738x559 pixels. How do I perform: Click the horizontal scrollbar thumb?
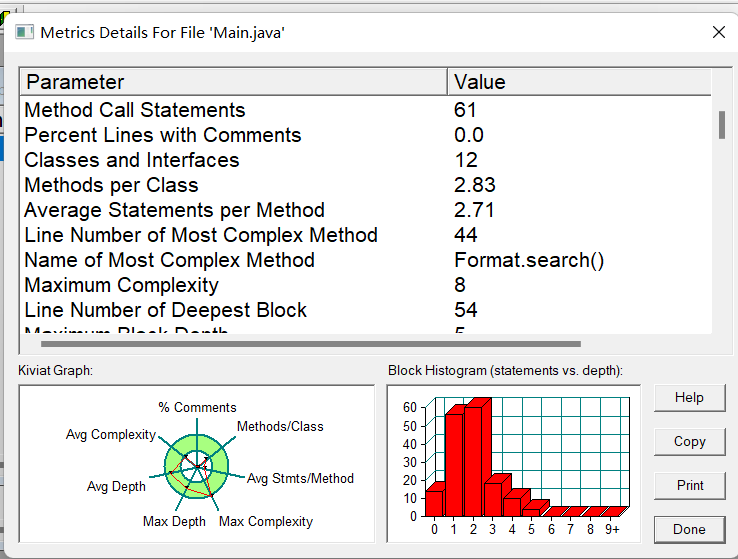tap(311, 344)
